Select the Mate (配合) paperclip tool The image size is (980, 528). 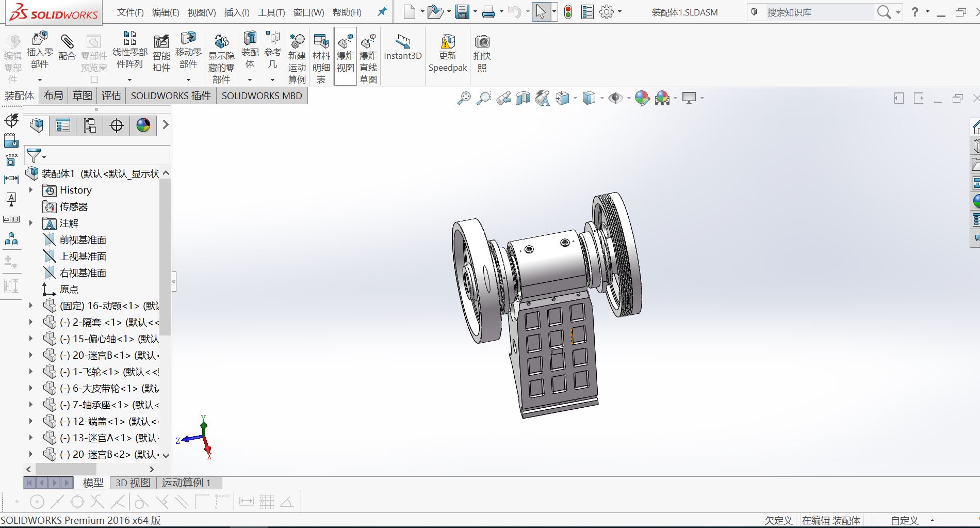pos(67,41)
